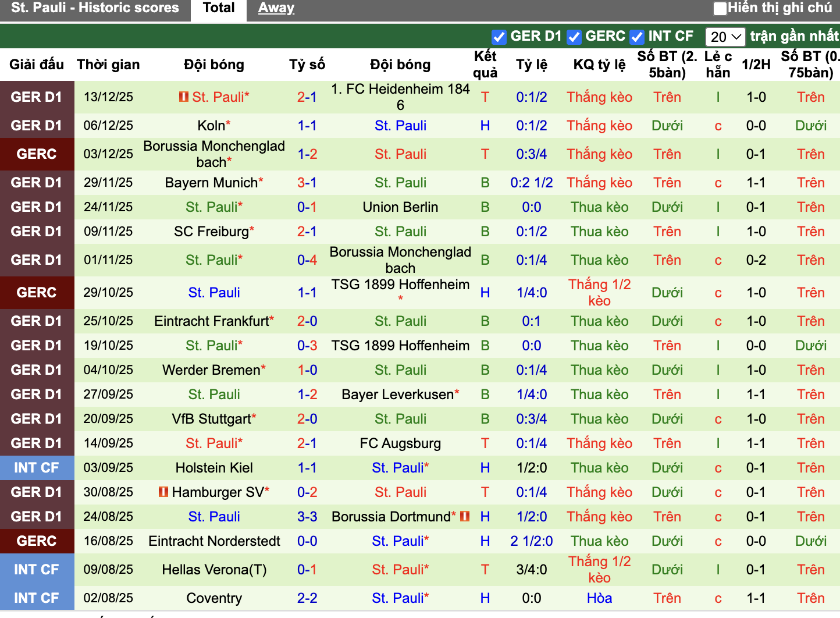Uncheck the GER D1 filter checkbox

(x=499, y=37)
